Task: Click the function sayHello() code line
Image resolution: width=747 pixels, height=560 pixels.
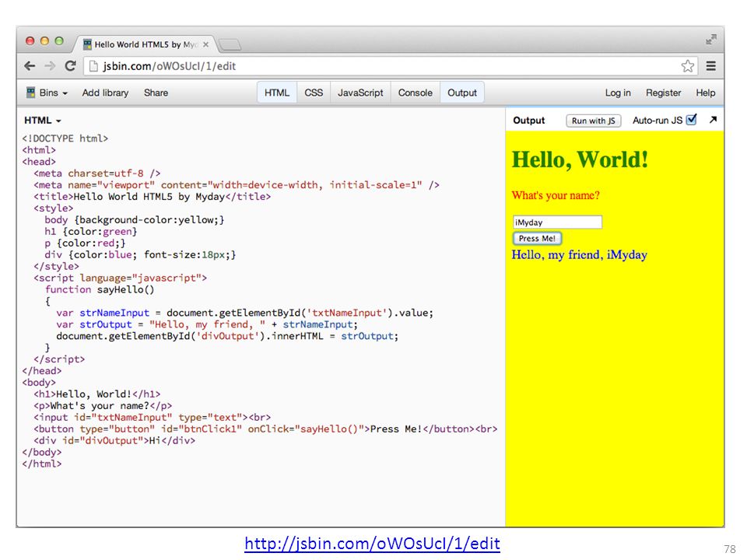Action: (x=100, y=289)
